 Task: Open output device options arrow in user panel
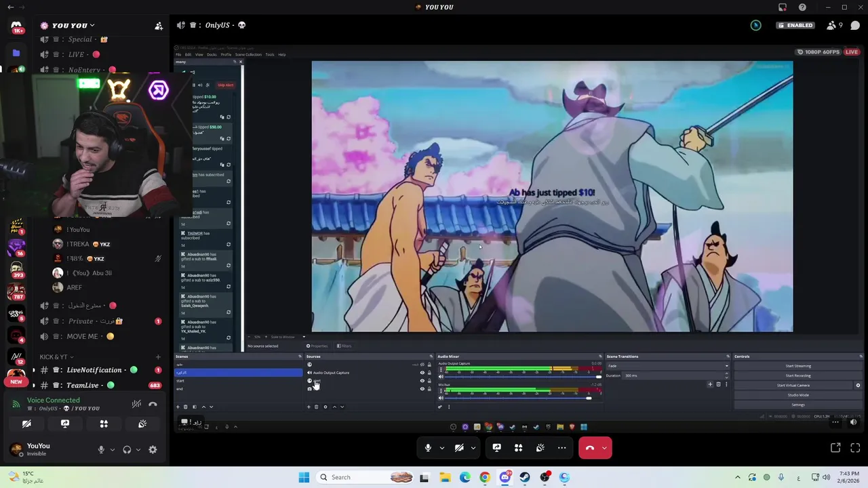pos(138,449)
